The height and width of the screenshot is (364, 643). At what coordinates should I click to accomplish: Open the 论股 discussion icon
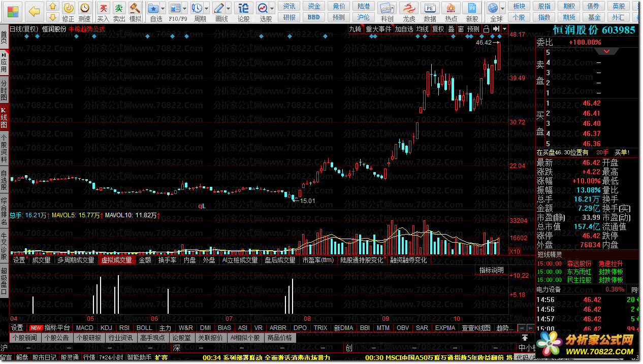click(x=244, y=8)
